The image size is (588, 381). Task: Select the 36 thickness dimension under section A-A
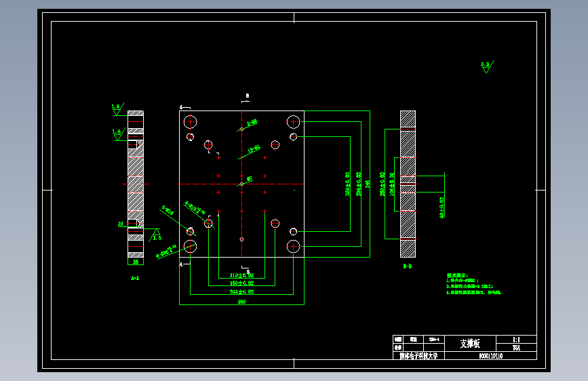136,262
